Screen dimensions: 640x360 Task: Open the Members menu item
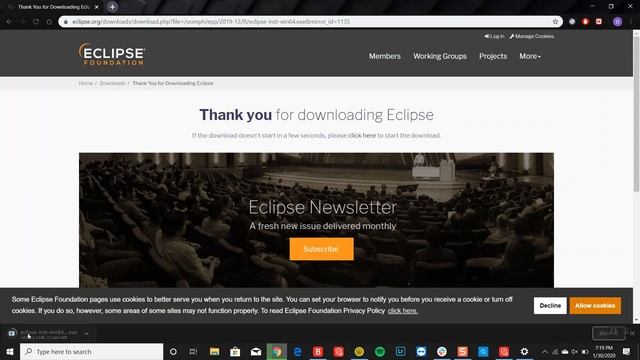(x=384, y=56)
